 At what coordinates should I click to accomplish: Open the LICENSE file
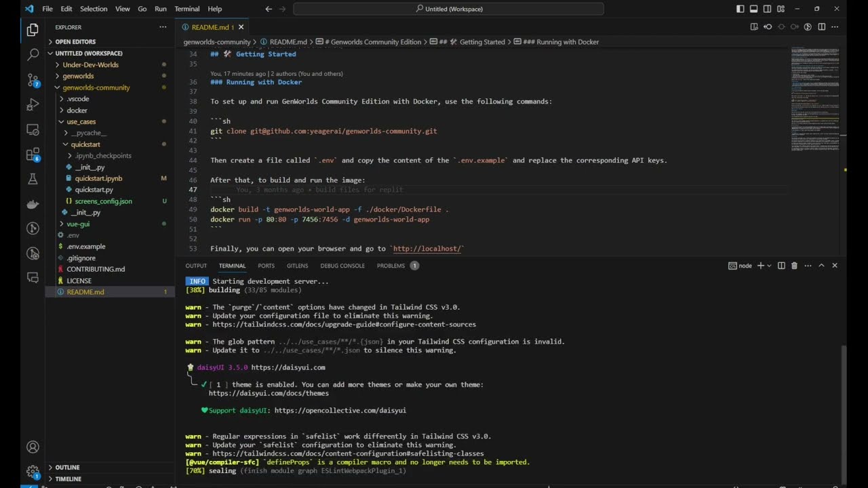(110, 281)
